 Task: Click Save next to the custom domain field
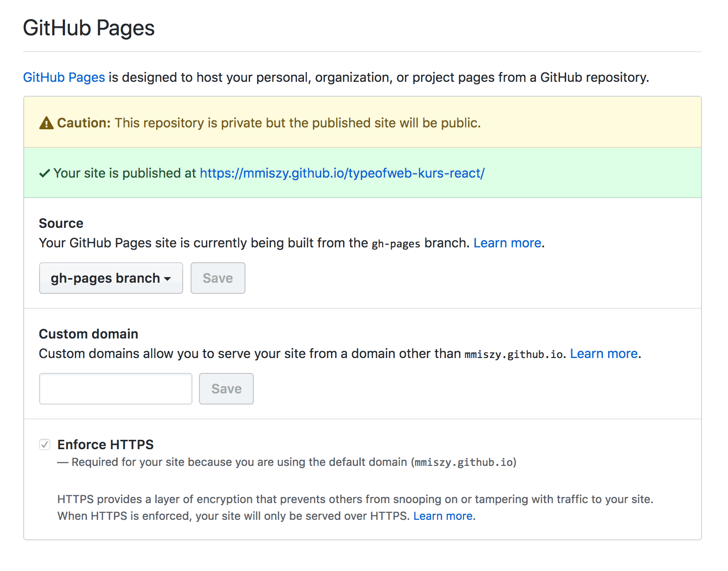[226, 389]
